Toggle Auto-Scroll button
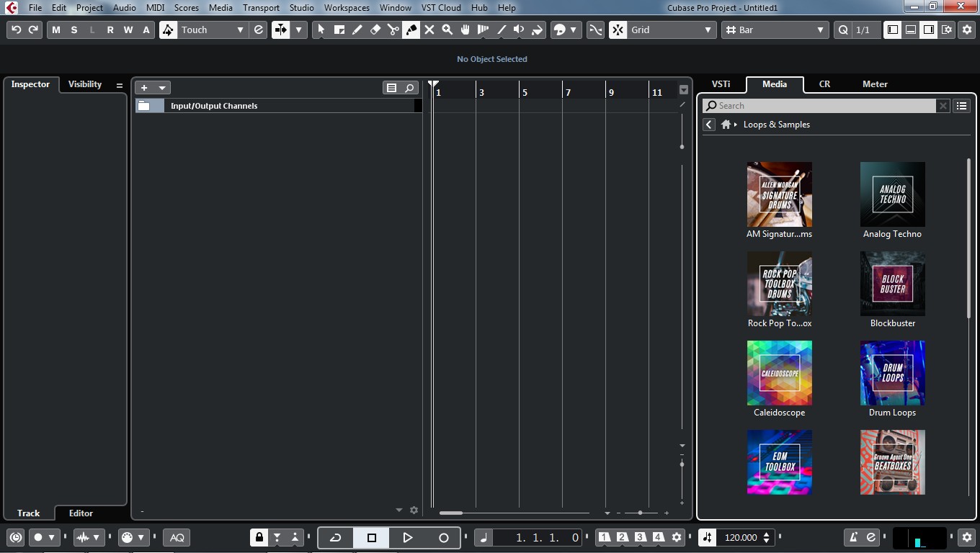 point(280,30)
